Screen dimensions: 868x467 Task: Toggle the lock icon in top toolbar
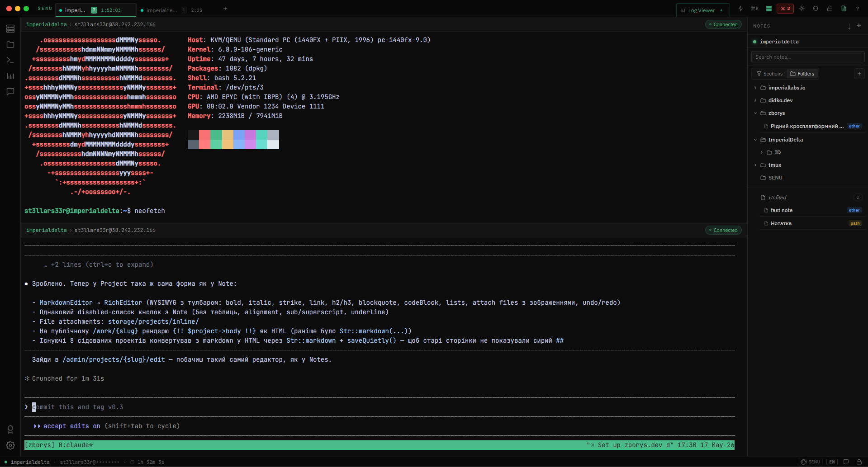(830, 9)
